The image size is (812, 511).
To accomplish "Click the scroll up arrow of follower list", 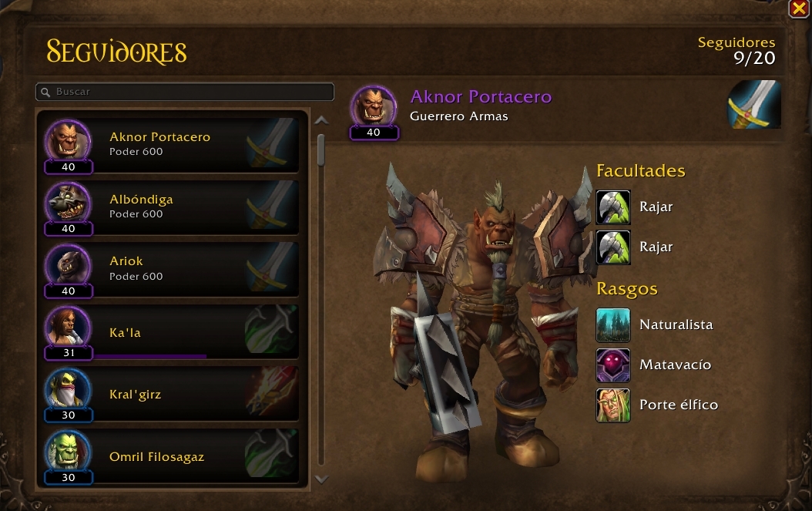I will (x=321, y=121).
